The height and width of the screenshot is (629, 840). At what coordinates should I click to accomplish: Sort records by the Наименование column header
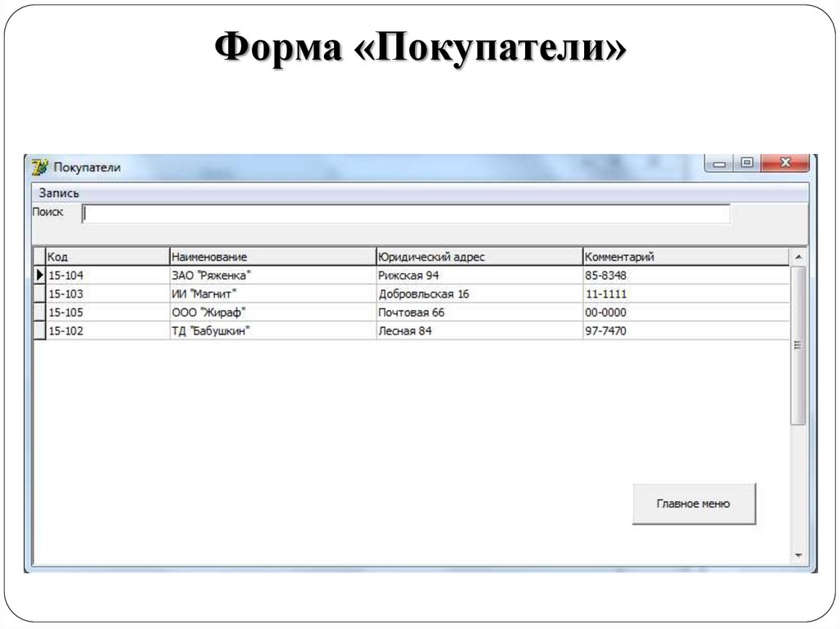tap(271, 256)
